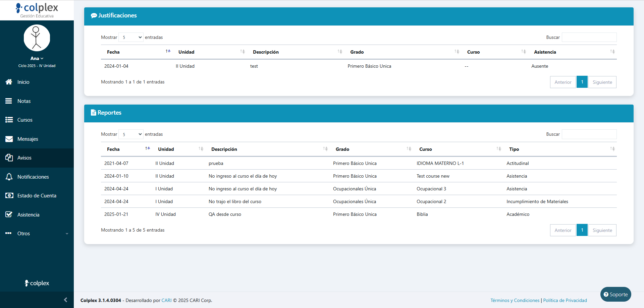Image resolution: width=644 pixels, height=308 pixels.
Task: Click the Asistencia checkmark icon
Action: [x=9, y=214]
